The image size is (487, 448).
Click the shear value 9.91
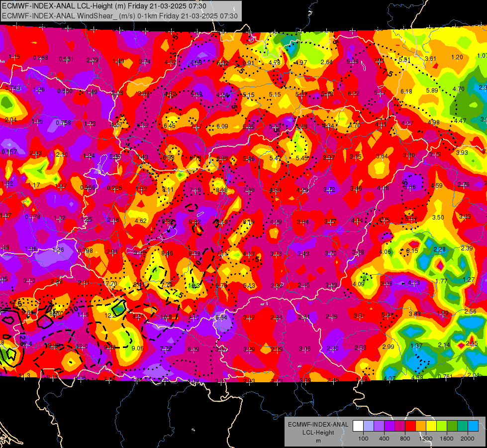pos(248,63)
